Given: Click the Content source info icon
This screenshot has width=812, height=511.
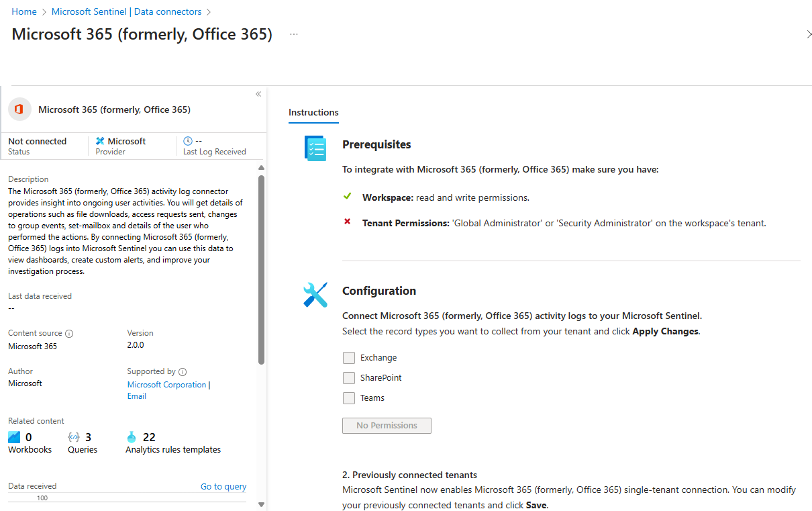Looking at the screenshot, I should (69, 334).
